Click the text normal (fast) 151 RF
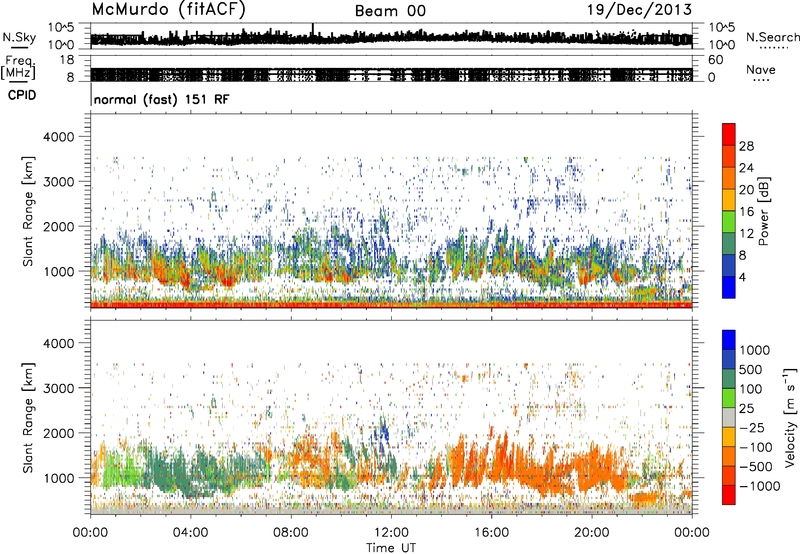This screenshot has width=800, height=554. (x=162, y=99)
